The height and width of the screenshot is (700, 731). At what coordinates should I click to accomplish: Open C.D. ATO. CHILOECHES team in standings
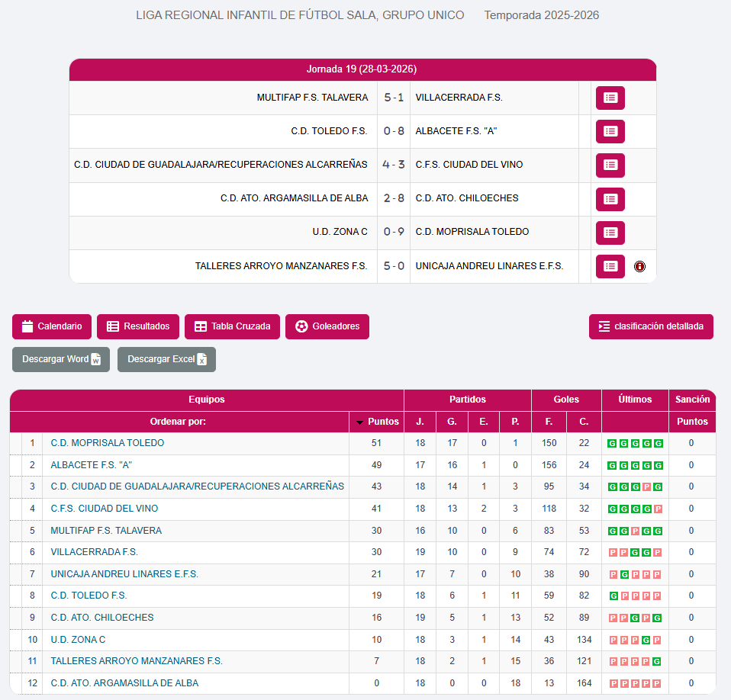(x=102, y=618)
